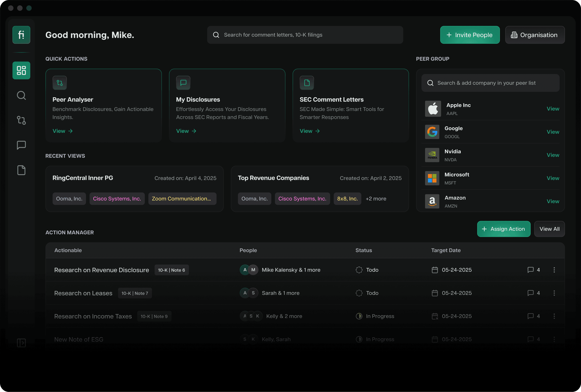Click the peer list company search field

click(490, 83)
